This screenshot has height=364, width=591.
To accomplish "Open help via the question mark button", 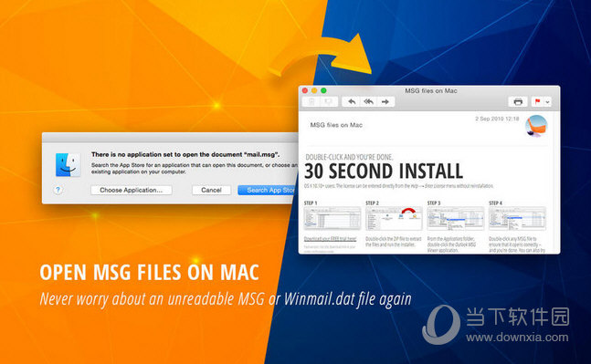I will point(58,190).
